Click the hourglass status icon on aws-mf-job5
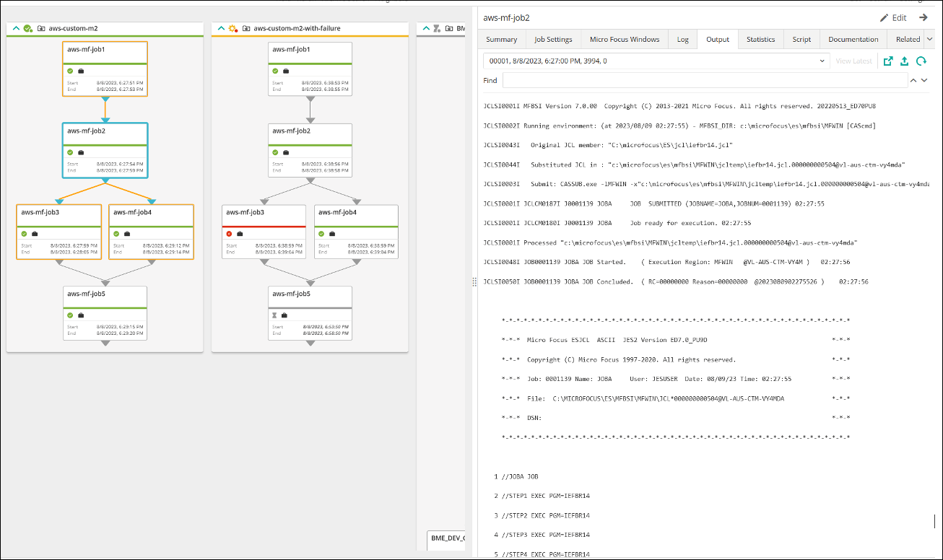The image size is (943, 560). [x=274, y=315]
